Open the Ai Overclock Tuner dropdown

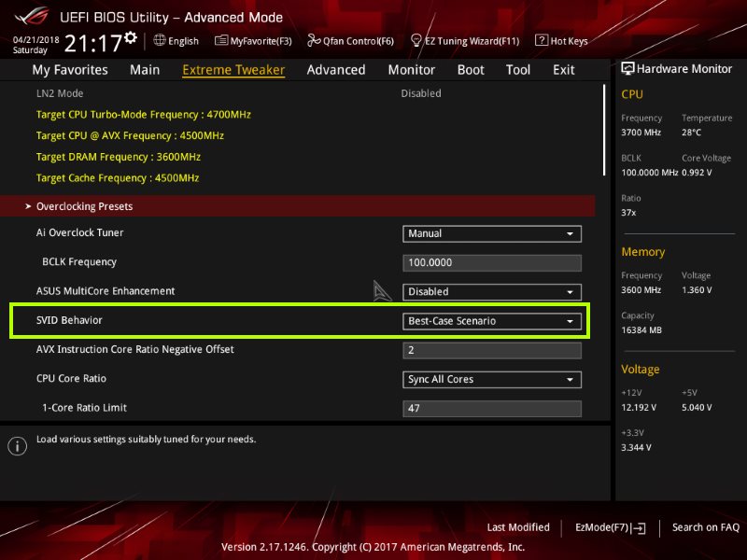(x=492, y=234)
